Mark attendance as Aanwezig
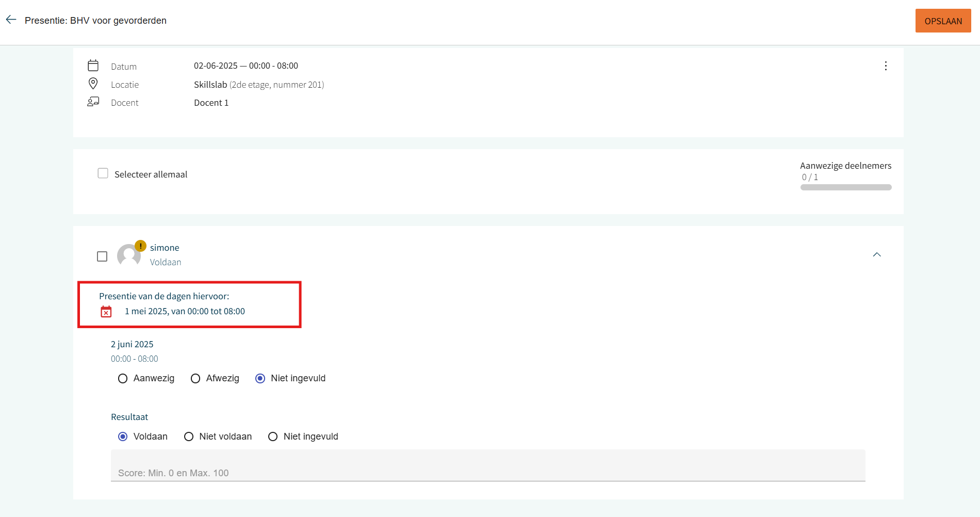The height and width of the screenshot is (517, 980). (x=123, y=379)
